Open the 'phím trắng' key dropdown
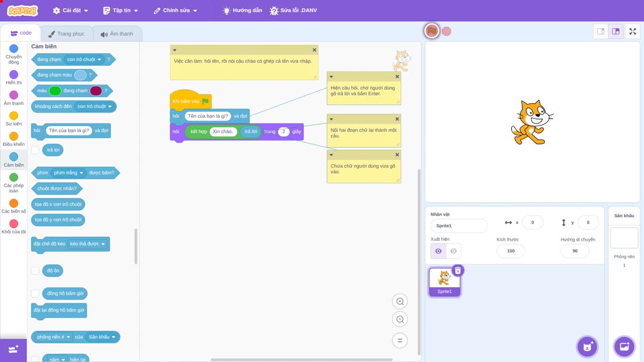The width and height of the screenshot is (644, 362). pyautogui.click(x=68, y=173)
